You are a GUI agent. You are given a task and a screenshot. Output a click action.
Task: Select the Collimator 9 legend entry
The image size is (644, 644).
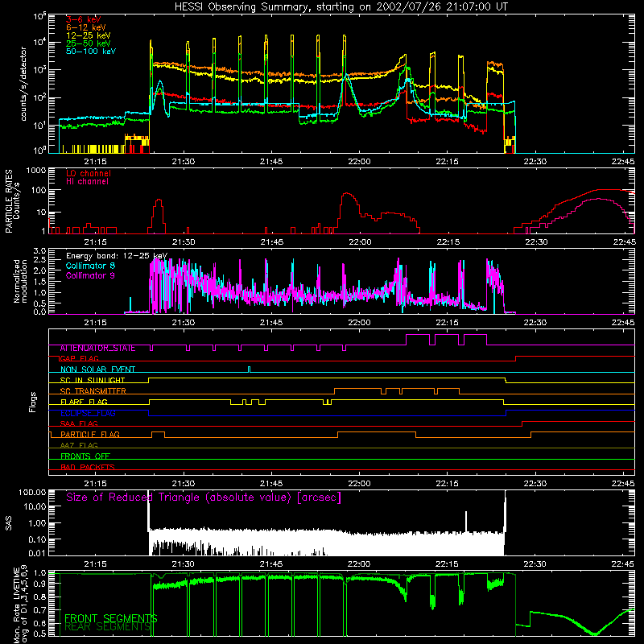90,275
